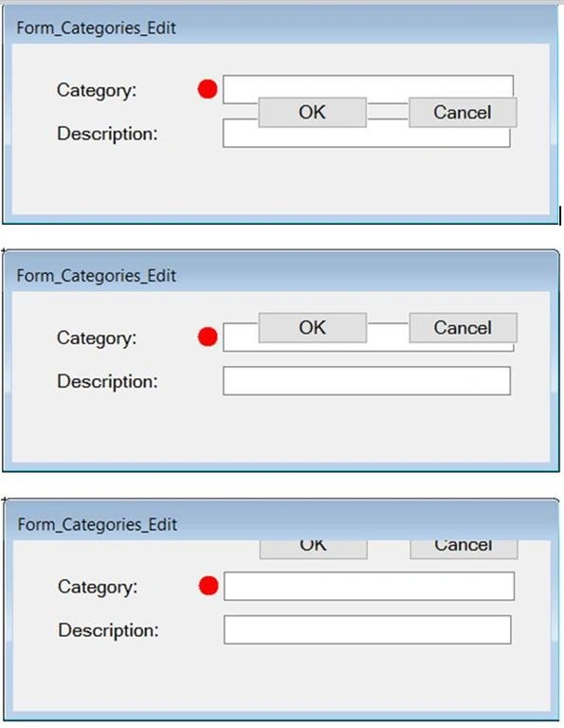Click the middle form's title bar

pos(281,274)
